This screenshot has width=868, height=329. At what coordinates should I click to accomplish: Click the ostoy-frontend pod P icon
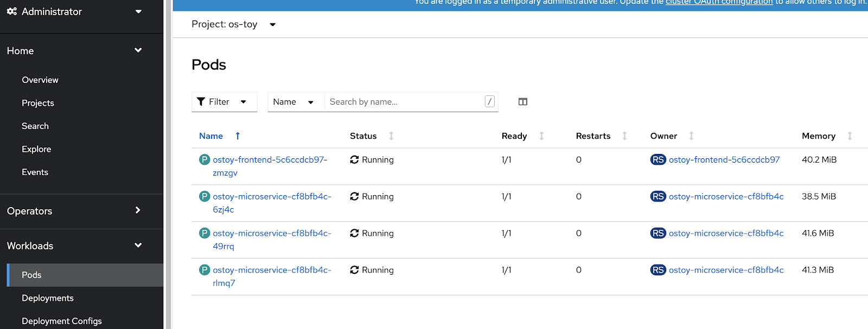(205, 160)
